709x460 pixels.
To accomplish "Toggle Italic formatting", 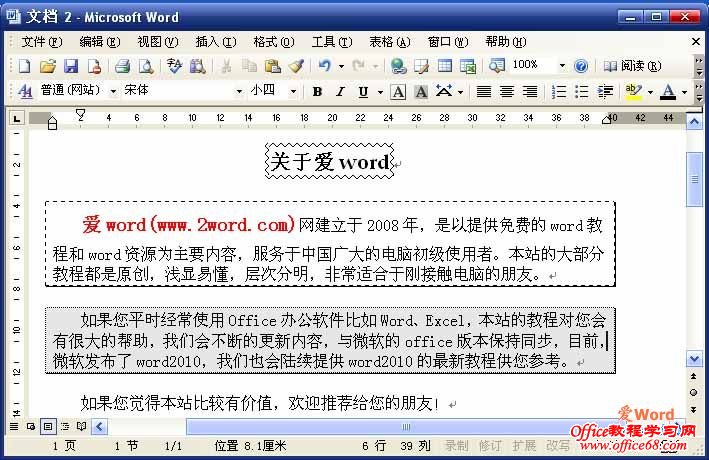I will 340,92.
